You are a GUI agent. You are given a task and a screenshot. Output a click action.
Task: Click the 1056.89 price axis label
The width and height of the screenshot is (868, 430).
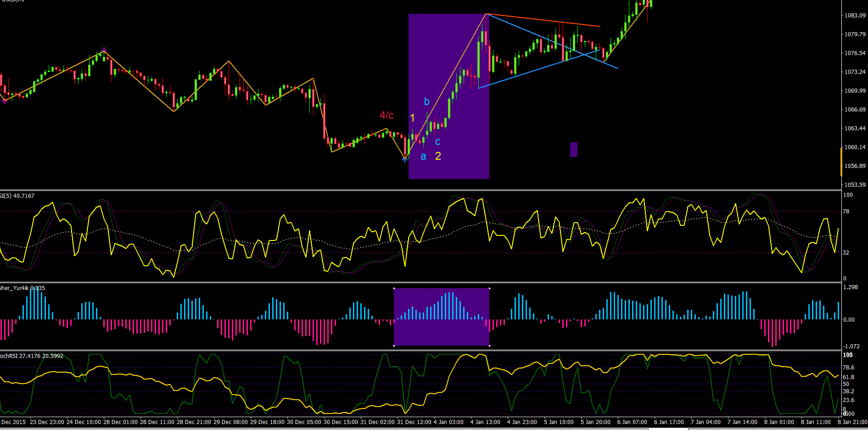[855, 166]
